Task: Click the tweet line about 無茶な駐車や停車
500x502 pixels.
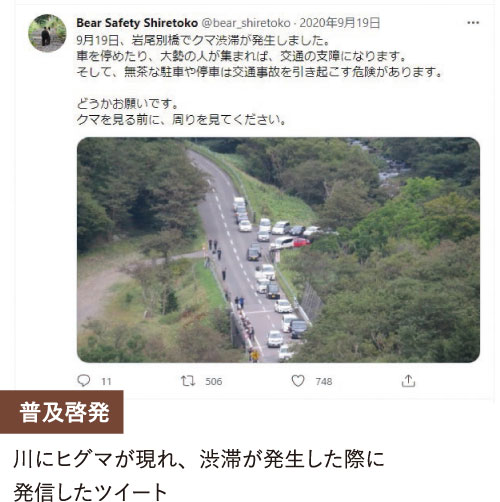Action: tap(259, 72)
